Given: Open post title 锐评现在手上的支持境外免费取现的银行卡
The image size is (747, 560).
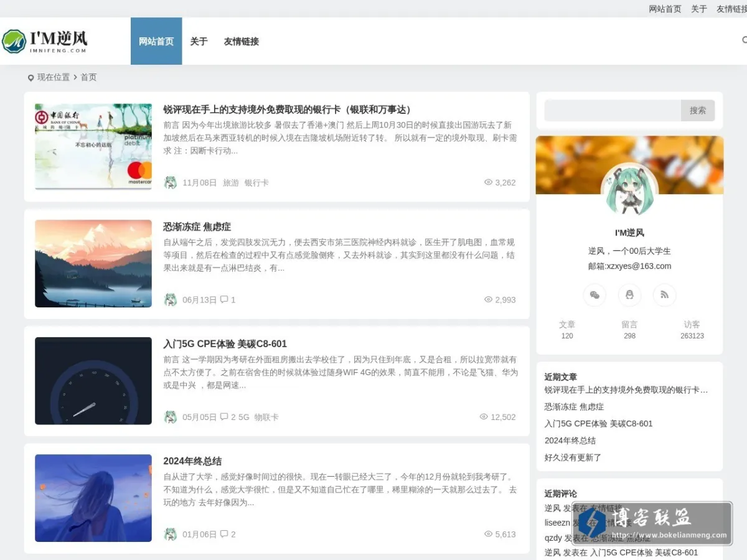Looking at the screenshot, I should click(x=288, y=110).
